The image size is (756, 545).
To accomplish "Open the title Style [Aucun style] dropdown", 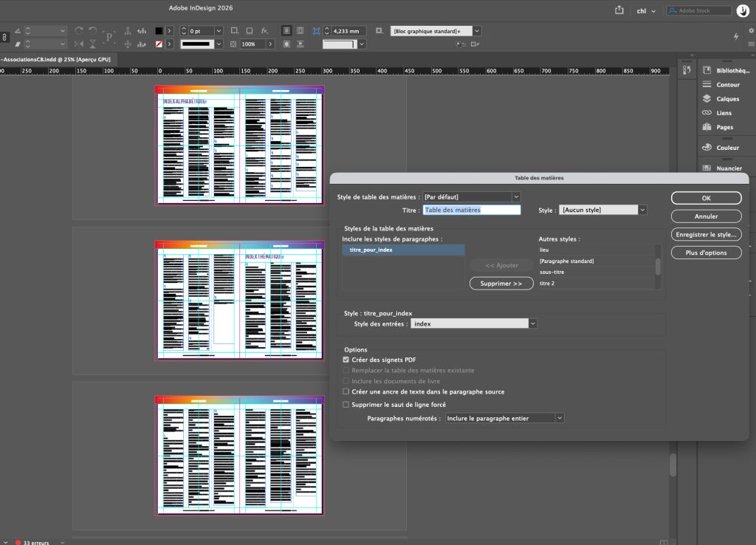I will 602,210.
